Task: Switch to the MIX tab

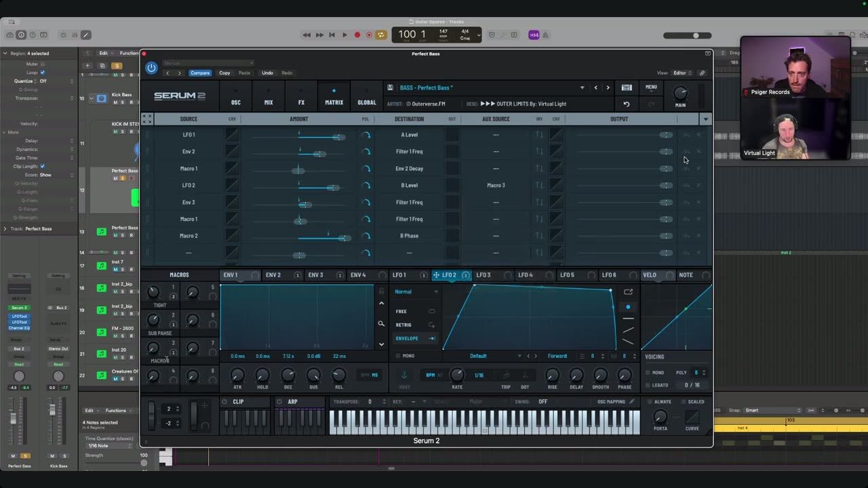Action: tap(269, 97)
